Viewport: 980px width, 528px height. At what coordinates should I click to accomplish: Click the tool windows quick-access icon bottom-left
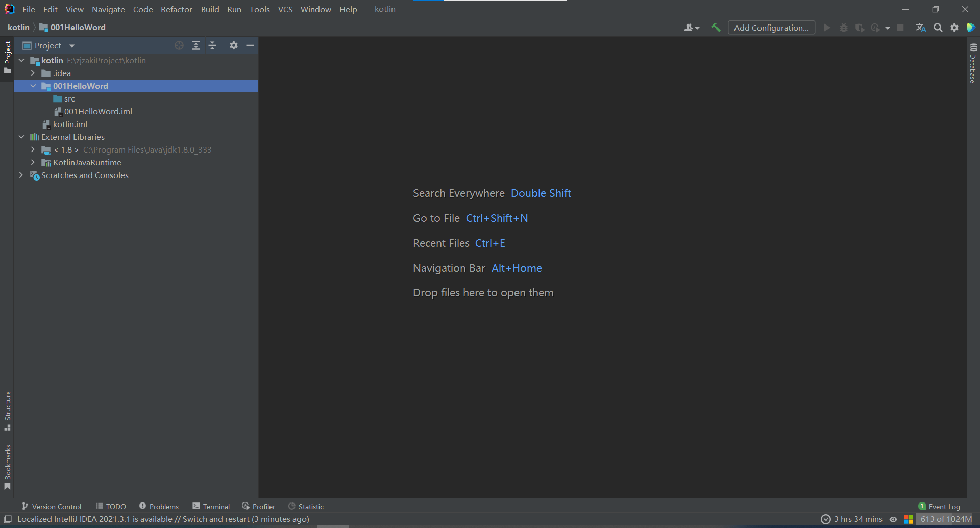(8, 519)
